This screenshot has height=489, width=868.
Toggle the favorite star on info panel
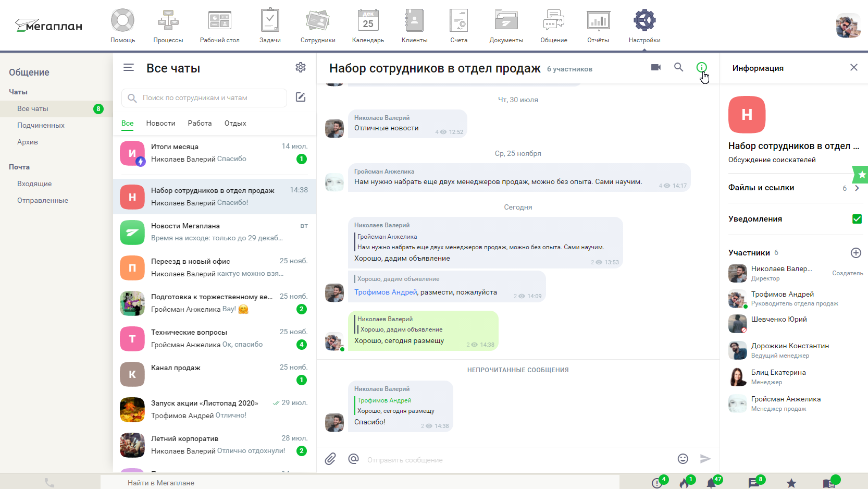(x=861, y=175)
